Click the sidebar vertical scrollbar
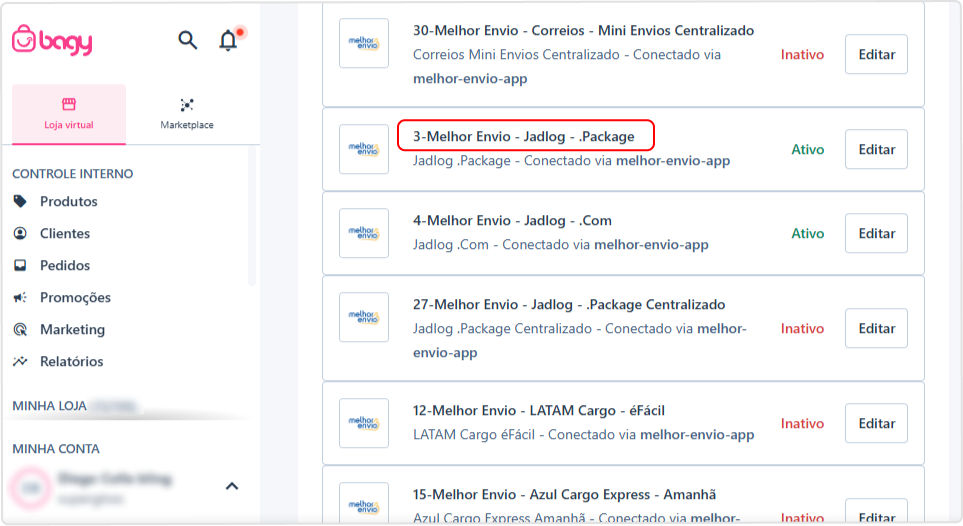963x526 pixels. pos(251,216)
